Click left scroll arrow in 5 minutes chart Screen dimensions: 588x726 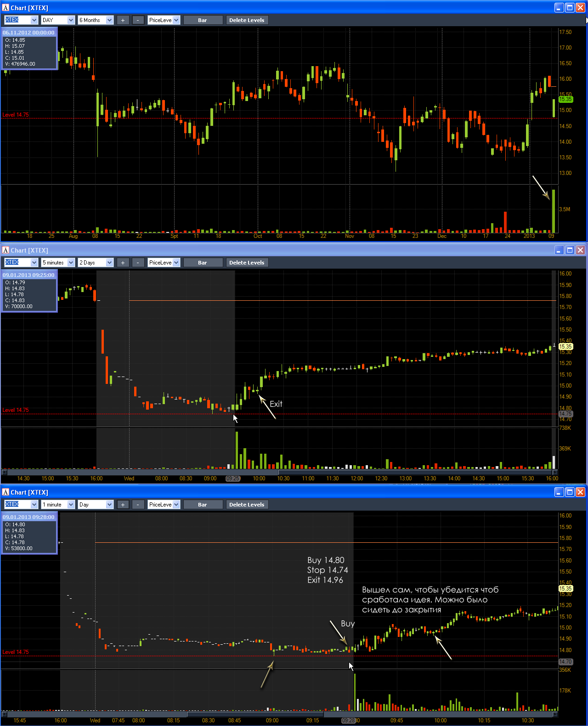pyautogui.click(x=4, y=472)
